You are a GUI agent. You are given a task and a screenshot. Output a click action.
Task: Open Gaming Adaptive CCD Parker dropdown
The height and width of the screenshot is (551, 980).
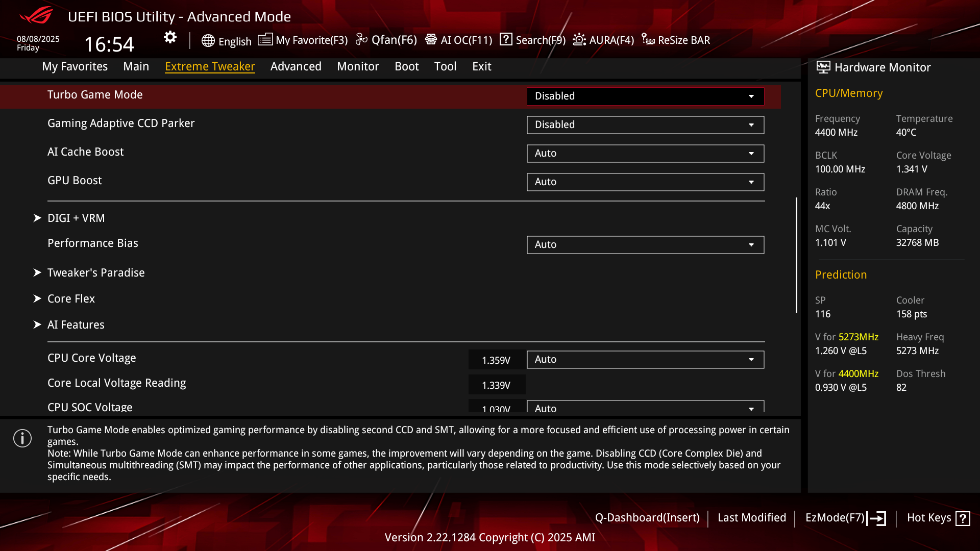[x=645, y=125]
